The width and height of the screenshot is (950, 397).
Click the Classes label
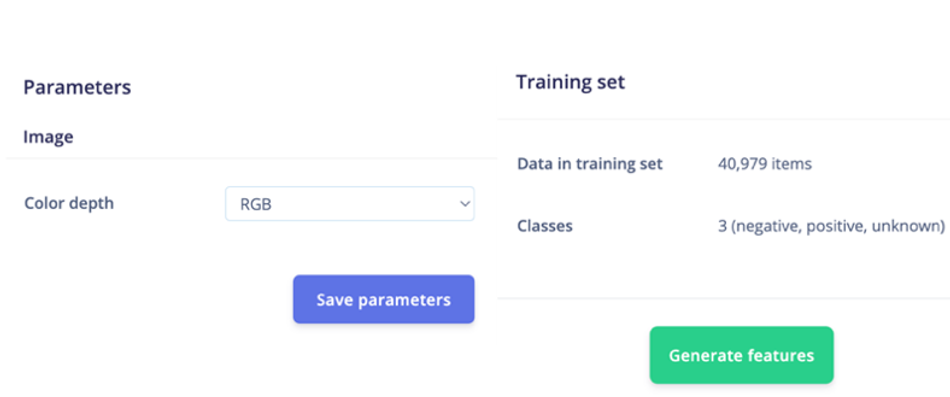point(545,226)
